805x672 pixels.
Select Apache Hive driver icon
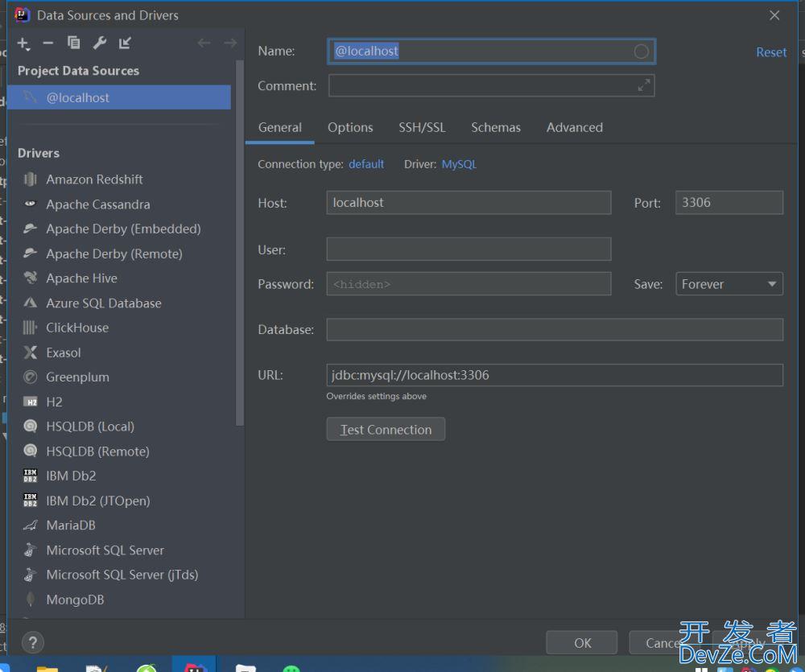[x=31, y=278]
